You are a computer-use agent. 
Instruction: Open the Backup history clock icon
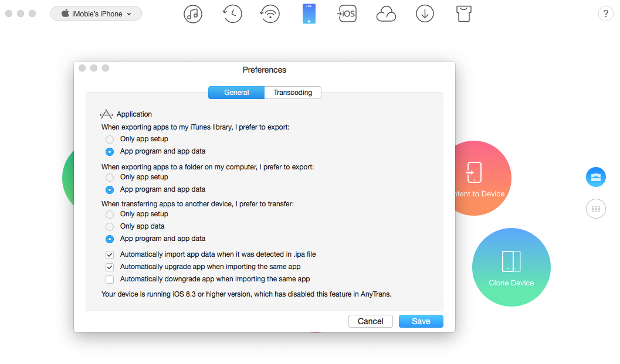coord(232,13)
